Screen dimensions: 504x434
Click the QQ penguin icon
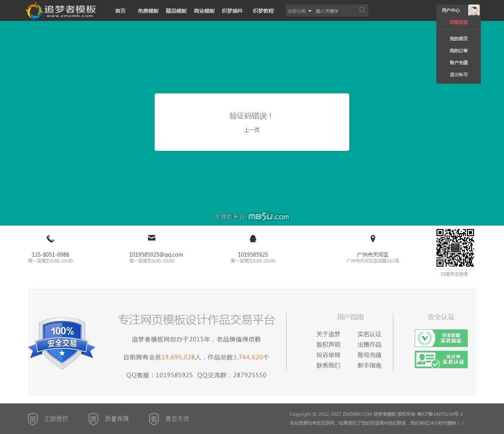[253, 239]
